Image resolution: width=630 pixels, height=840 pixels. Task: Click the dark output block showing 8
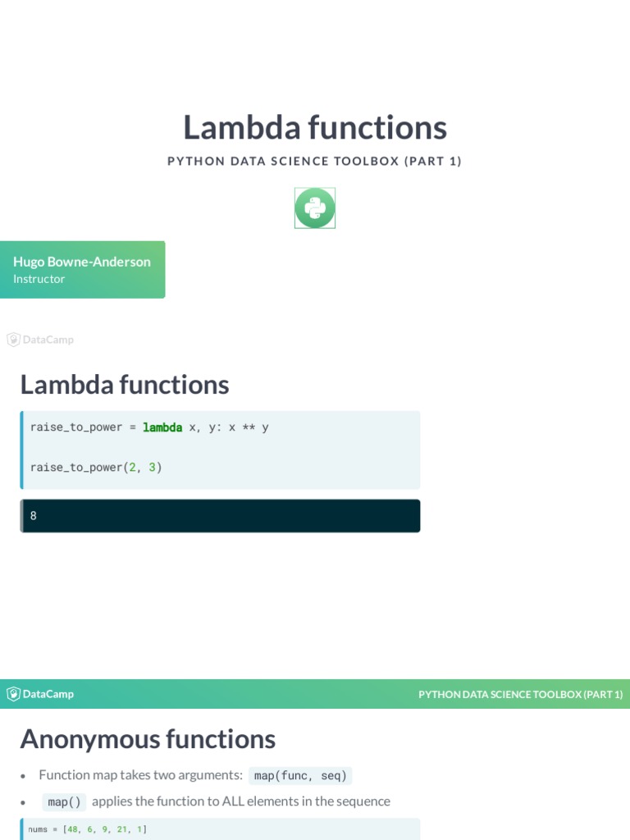point(220,516)
